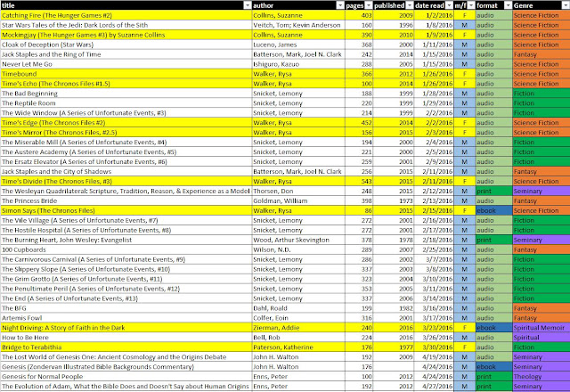Viewport: 570px width, 392px height.
Task: Click the ebook format cell for Simon Says
Action: (x=494, y=210)
